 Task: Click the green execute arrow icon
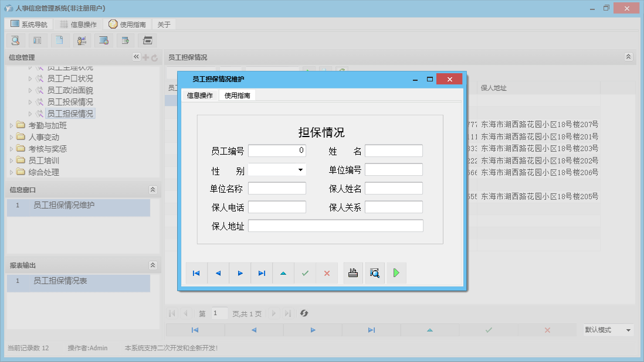click(396, 272)
